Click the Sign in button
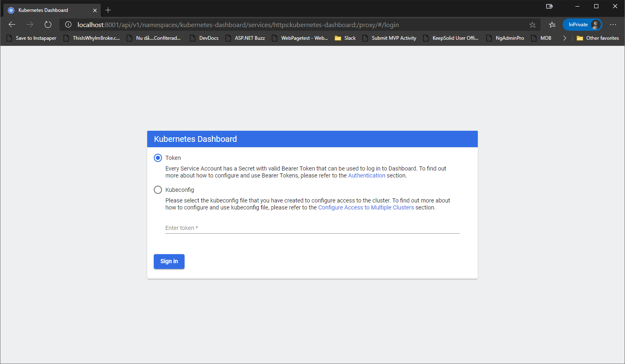 [169, 262]
